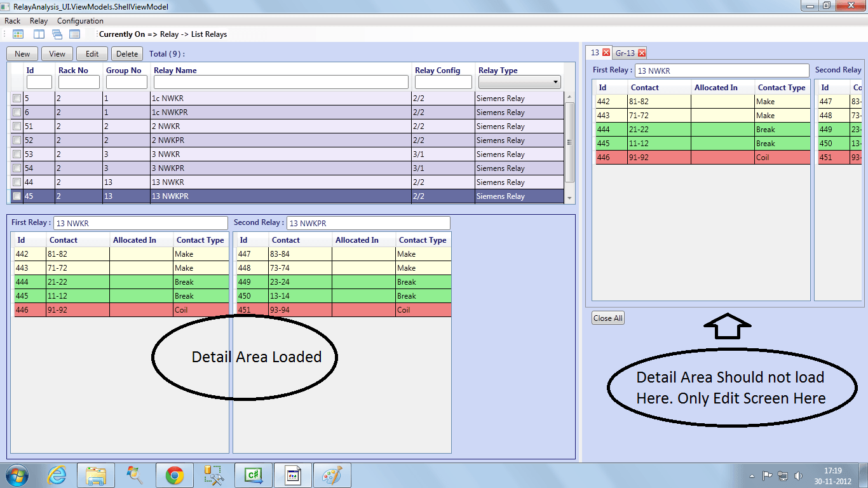Tick the checkbox for relay Id 5
Screen dimensions: 868x488
click(x=17, y=98)
